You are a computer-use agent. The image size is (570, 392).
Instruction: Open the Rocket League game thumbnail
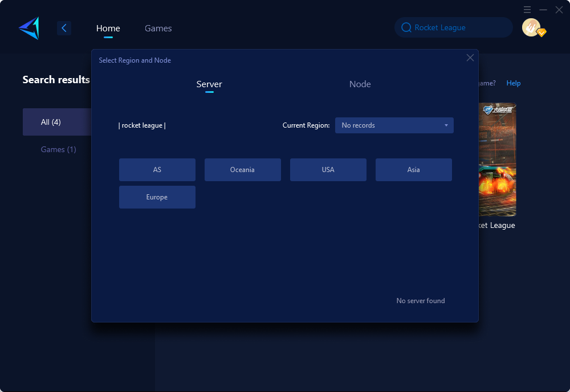click(x=497, y=160)
